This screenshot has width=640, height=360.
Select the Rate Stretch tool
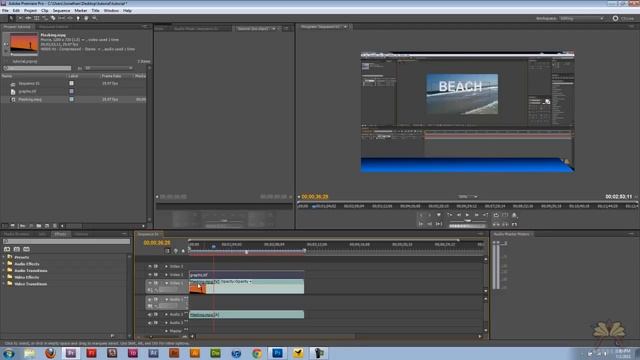click(44, 18)
